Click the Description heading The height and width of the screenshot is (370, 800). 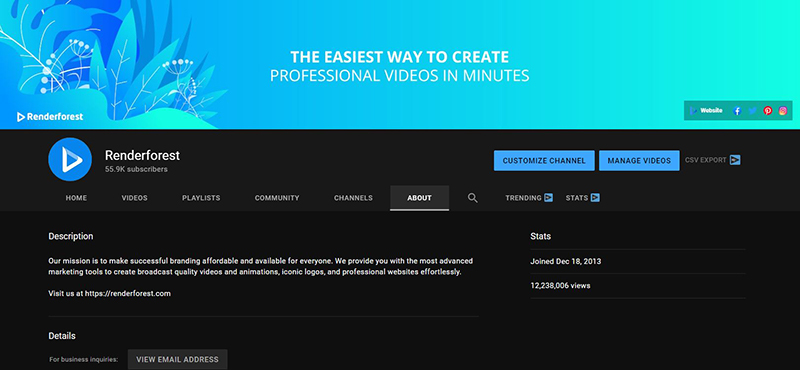tap(71, 236)
